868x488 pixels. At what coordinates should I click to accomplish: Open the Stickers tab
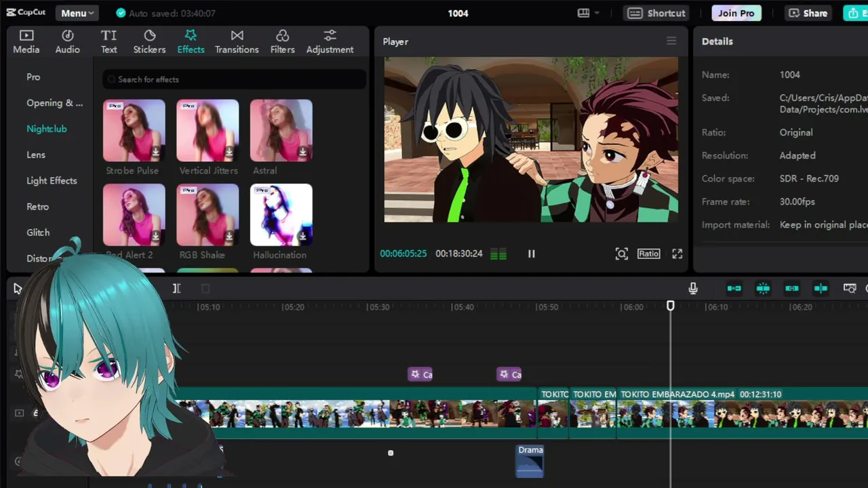149,42
